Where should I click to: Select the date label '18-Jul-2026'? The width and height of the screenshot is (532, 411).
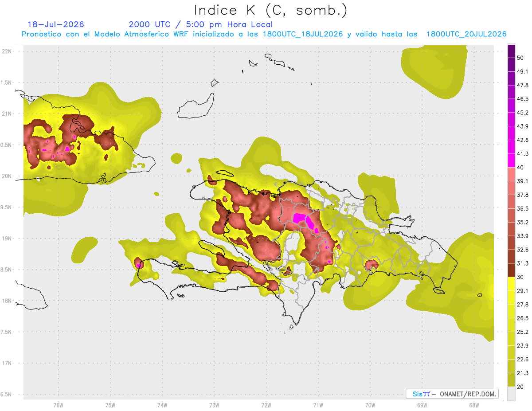point(56,24)
